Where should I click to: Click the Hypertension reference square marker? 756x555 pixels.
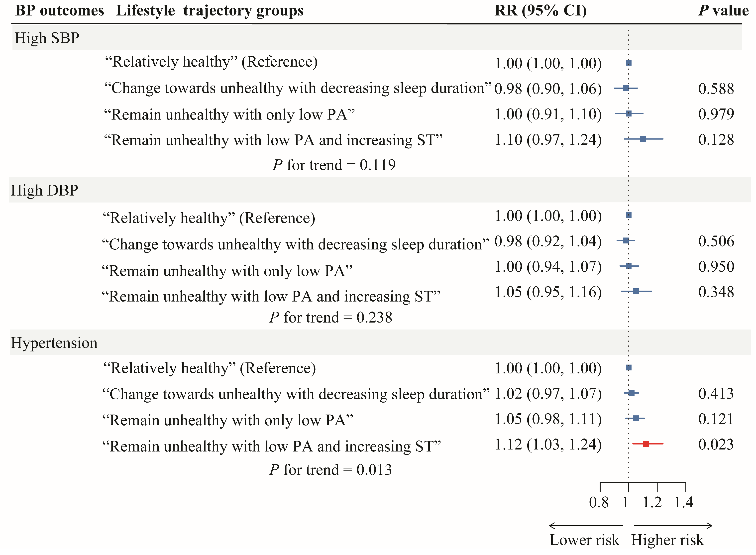coord(629,367)
